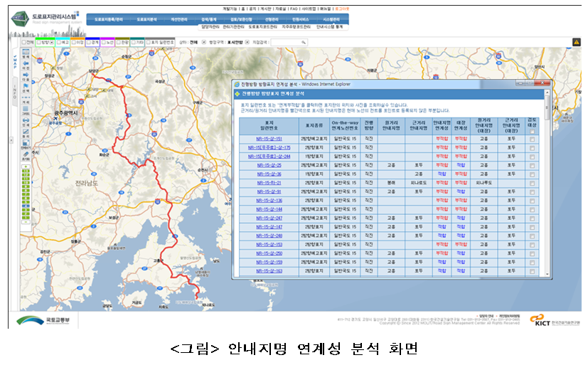This screenshot has height=365, width=588.
Task: Check the 검토대상 box for NR-15-상-151
Action: (532, 139)
